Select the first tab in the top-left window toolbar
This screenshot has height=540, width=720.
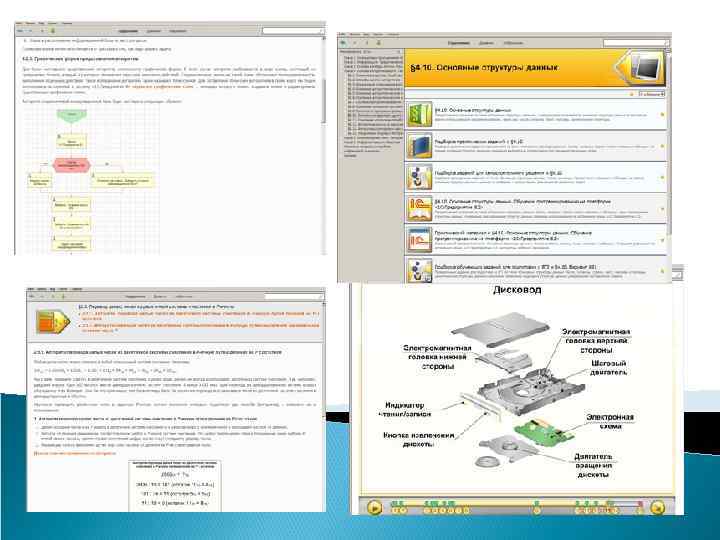[x=128, y=31]
